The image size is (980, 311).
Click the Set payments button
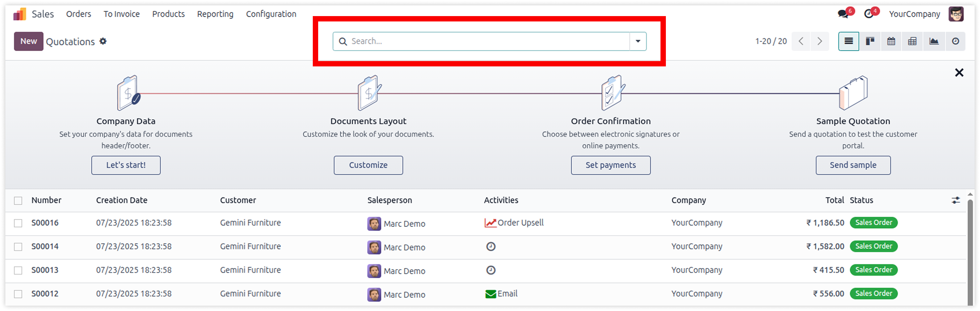point(610,165)
